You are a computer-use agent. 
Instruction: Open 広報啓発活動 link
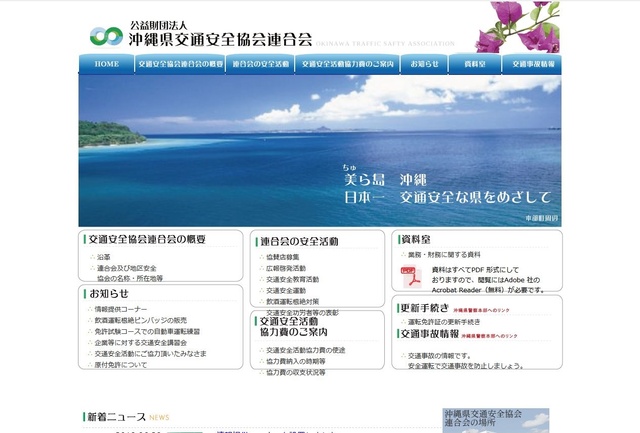[286, 268]
